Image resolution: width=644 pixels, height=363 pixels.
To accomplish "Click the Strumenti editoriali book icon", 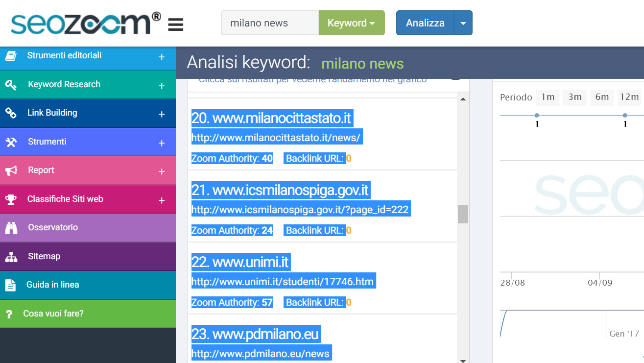I will (11, 56).
